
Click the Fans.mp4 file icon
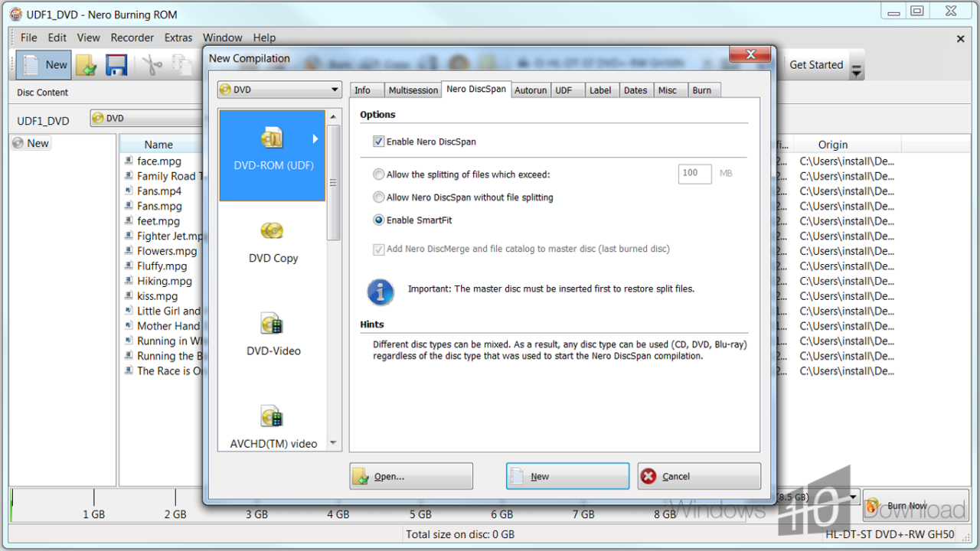129,191
